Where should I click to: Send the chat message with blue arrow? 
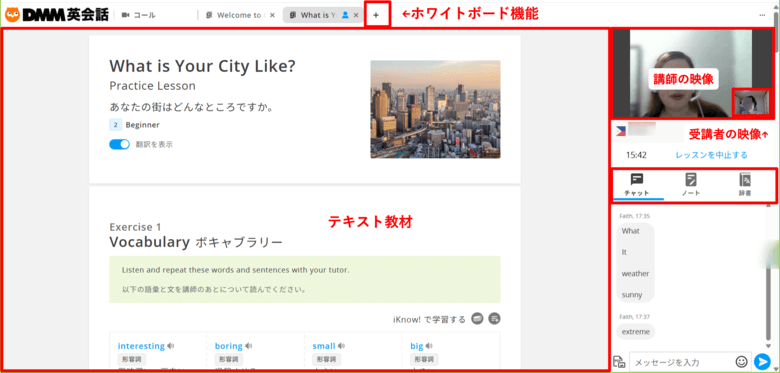pyautogui.click(x=762, y=362)
